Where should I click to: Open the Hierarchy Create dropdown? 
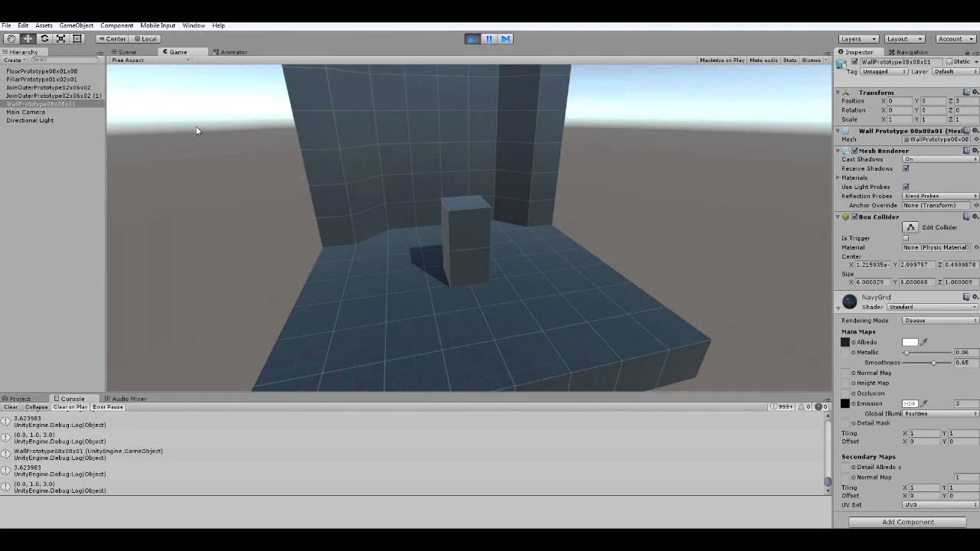[x=14, y=60]
